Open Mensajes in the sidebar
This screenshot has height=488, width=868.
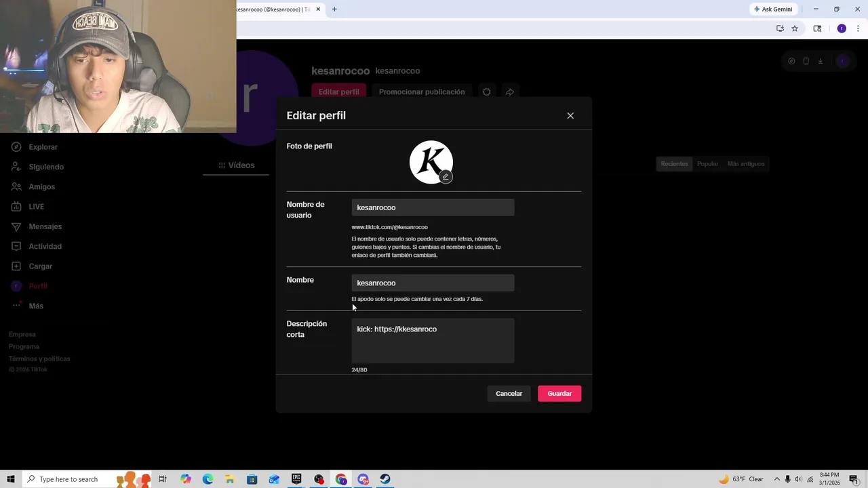(x=45, y=226)
